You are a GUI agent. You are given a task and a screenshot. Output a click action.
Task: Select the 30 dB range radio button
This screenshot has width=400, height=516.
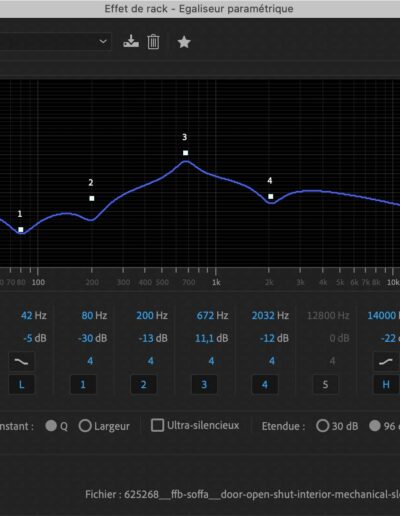(322, 426)
